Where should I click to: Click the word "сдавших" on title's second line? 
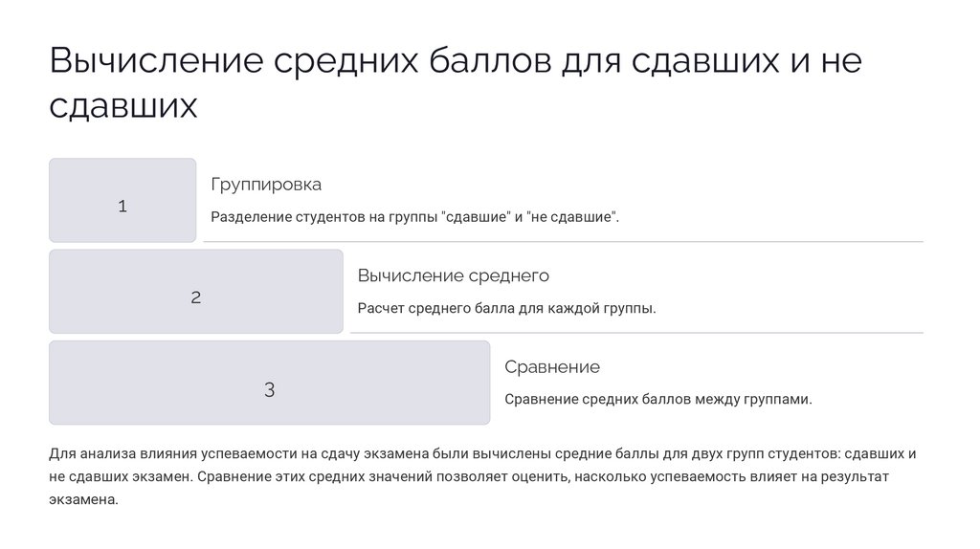tap(122, 105)
